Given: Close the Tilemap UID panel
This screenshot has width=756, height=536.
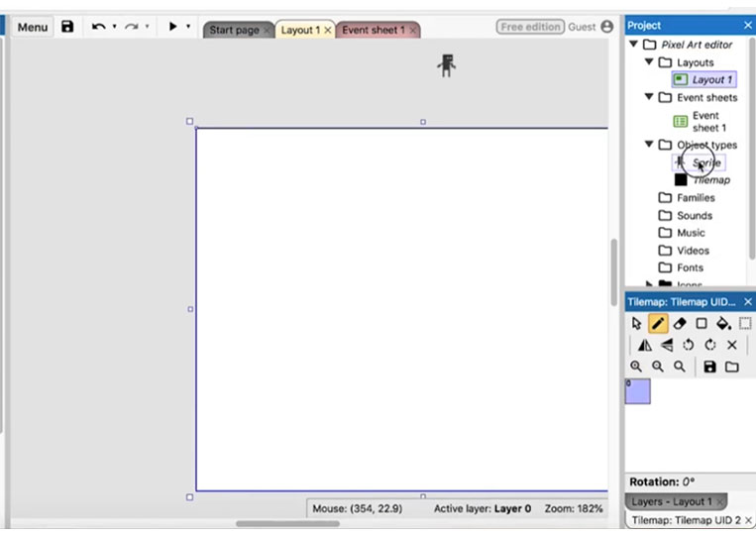Looking at the screenshot, I should click(x=748, y=302).
